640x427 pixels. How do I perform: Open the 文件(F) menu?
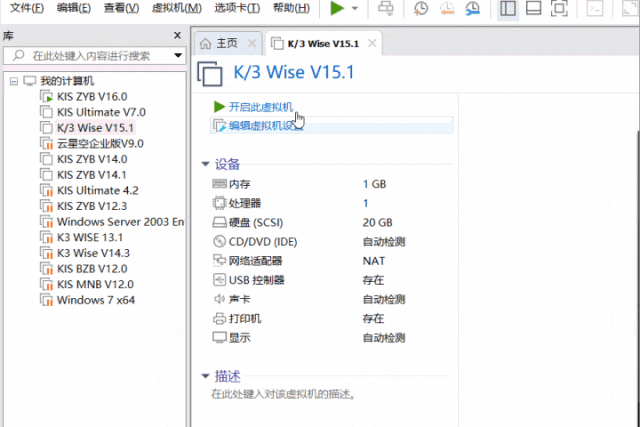27,8
